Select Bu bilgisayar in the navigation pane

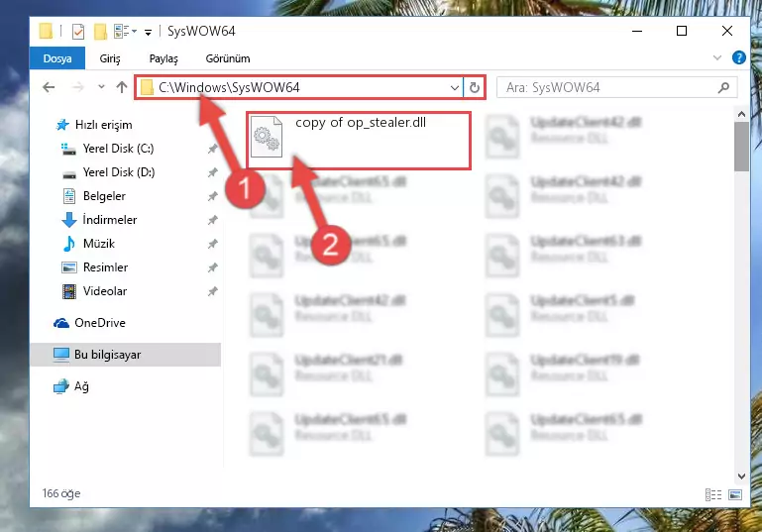[126, 355]
